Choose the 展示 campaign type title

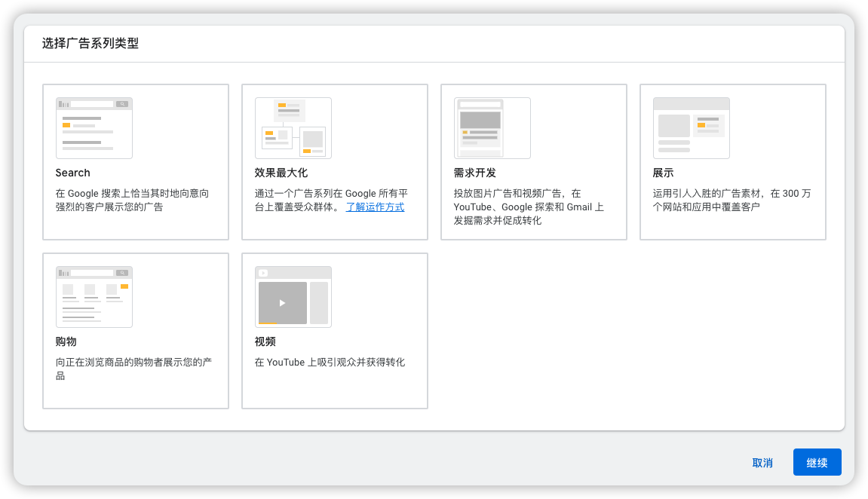(x=663, y=173)
